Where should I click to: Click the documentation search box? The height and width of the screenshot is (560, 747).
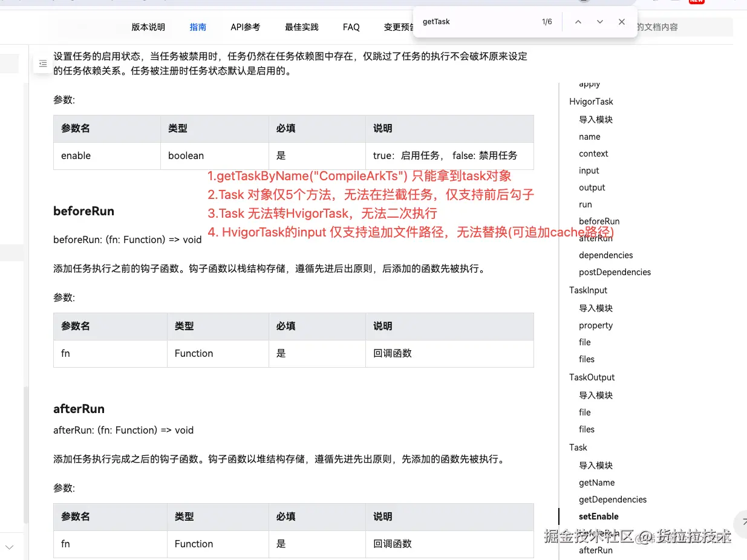tap(683, 27)
